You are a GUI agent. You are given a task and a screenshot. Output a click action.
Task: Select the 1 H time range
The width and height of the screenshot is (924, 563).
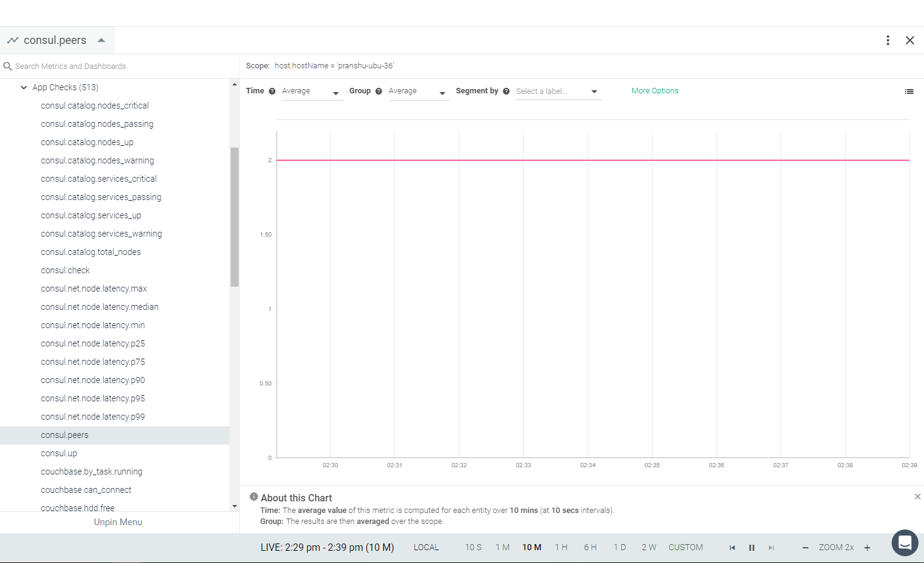(x=561, y=547)
